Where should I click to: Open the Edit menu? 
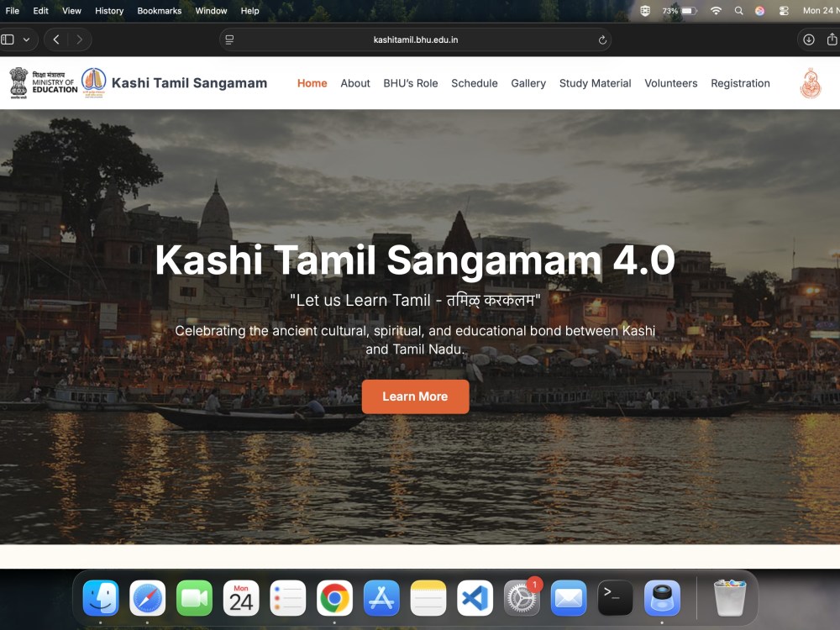click(40, 11)
